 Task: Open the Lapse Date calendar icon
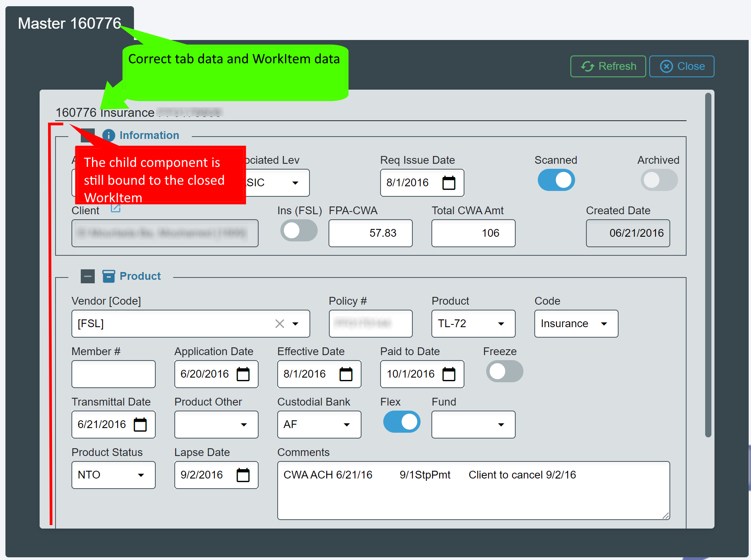243,475
